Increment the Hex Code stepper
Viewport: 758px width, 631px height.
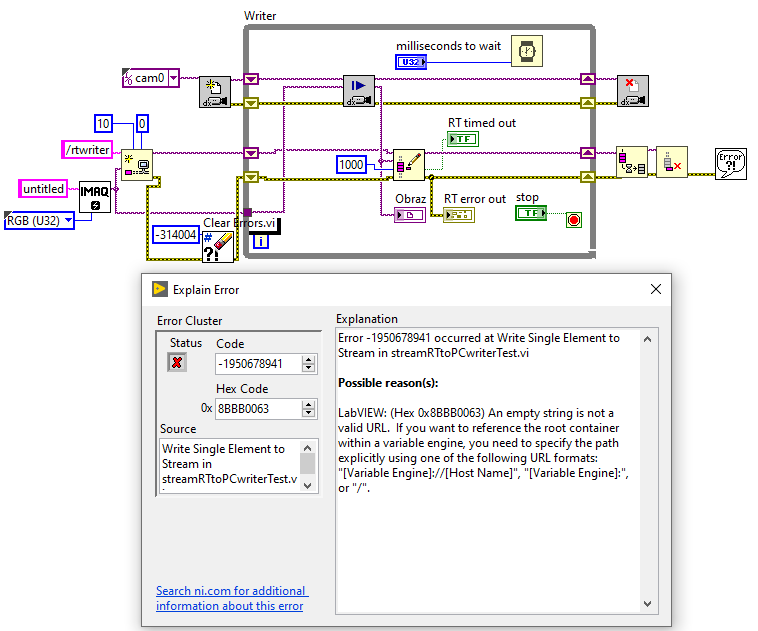pos(308,404)
